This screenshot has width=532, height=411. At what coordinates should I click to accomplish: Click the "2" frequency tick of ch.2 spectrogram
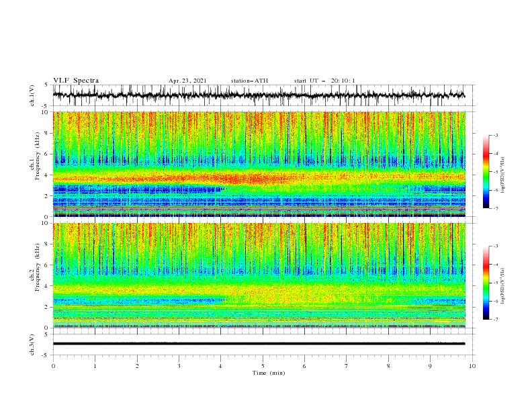[x=47, y=307]
